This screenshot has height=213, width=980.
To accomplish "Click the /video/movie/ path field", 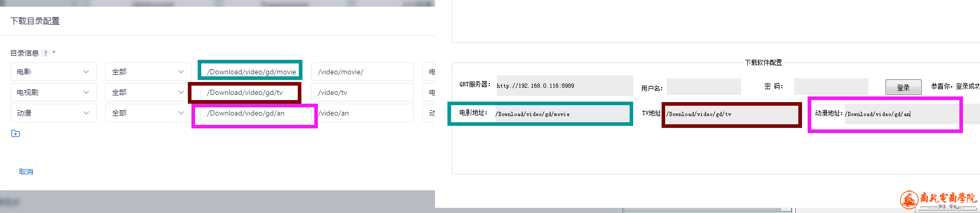I will tap(362, 72).
